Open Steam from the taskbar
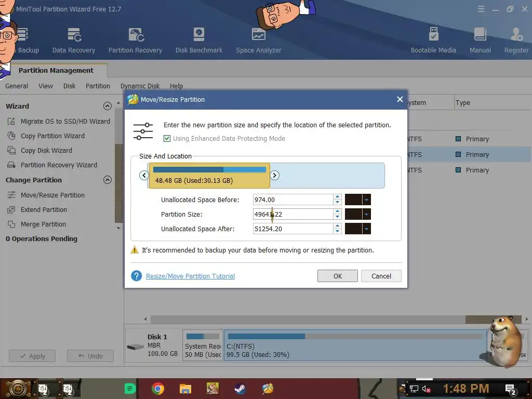532x399 pixels. tap(240, 389)
